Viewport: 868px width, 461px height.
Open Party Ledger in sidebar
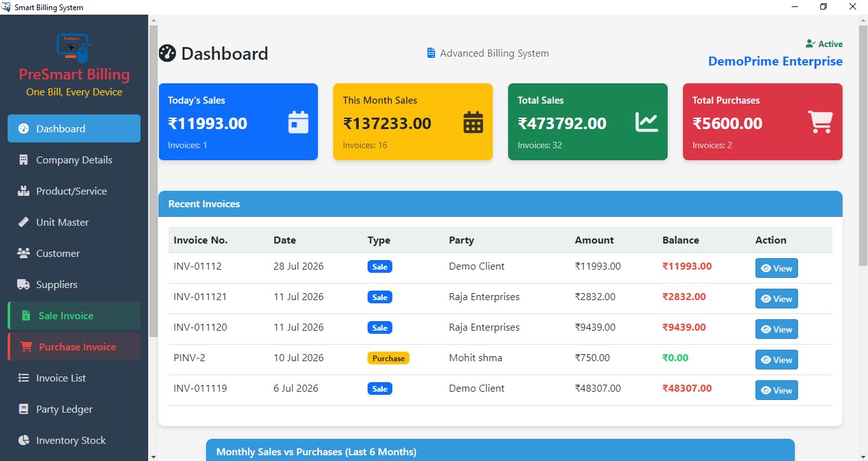coord(74,409)
